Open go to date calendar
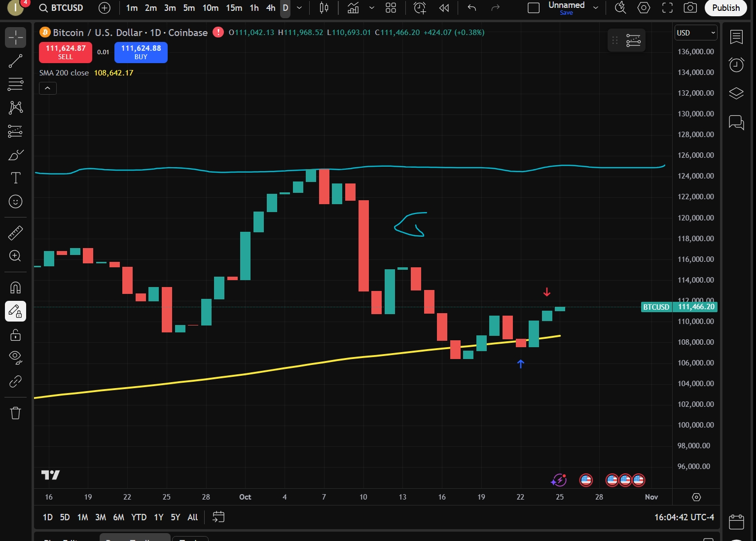Image resolution: width=756 pixels, height=541 pixels. tap(218, 517)
